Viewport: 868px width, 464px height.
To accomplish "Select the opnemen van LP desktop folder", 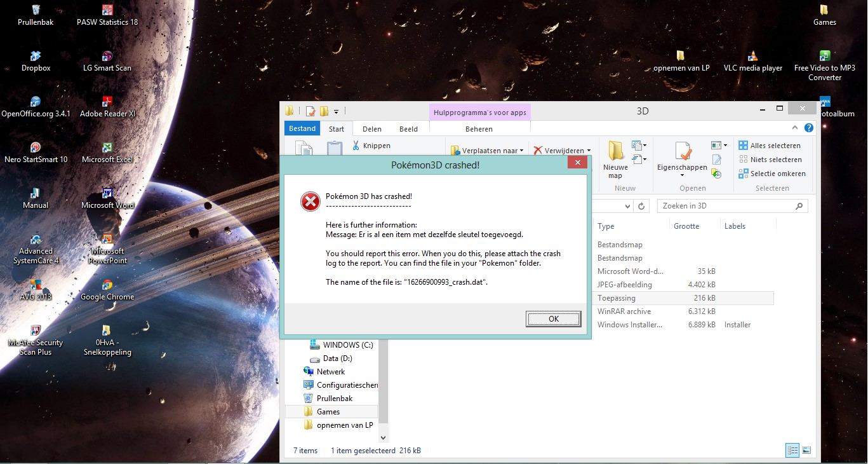I will pos(681,61).
